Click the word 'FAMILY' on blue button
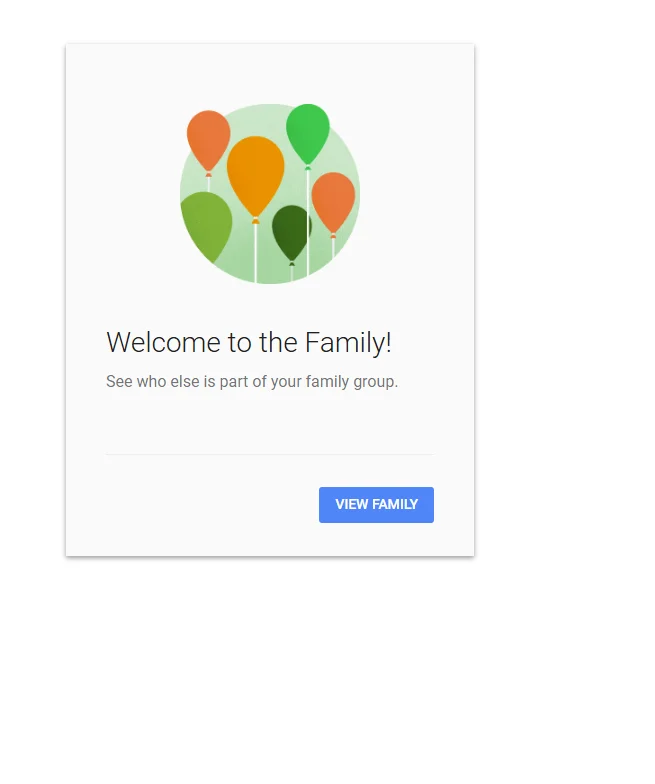The image size is (655, 784). pos(394,504)
